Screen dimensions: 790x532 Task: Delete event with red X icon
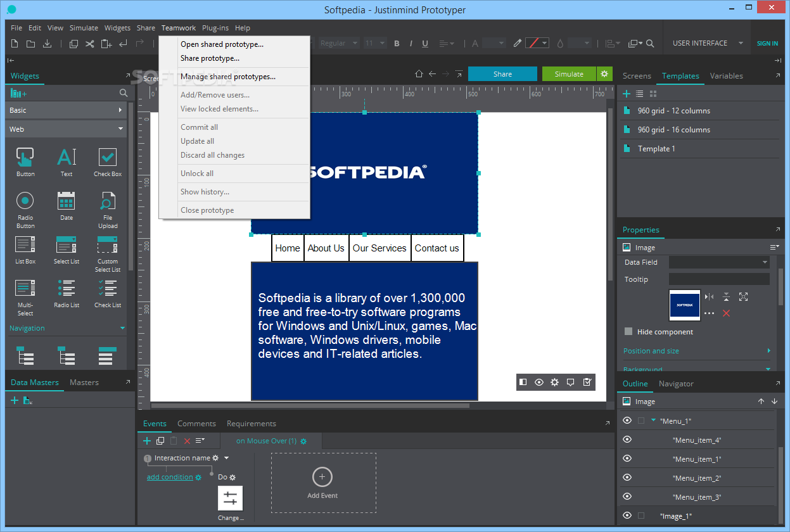click(187, 441)
